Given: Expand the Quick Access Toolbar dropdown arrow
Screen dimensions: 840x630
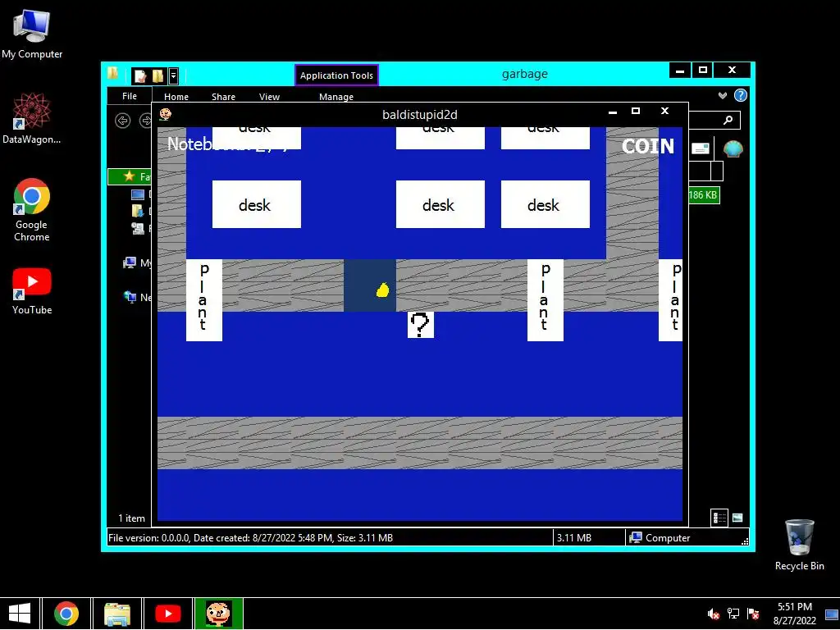Looking at the screenshot, I should pos(174,76).
